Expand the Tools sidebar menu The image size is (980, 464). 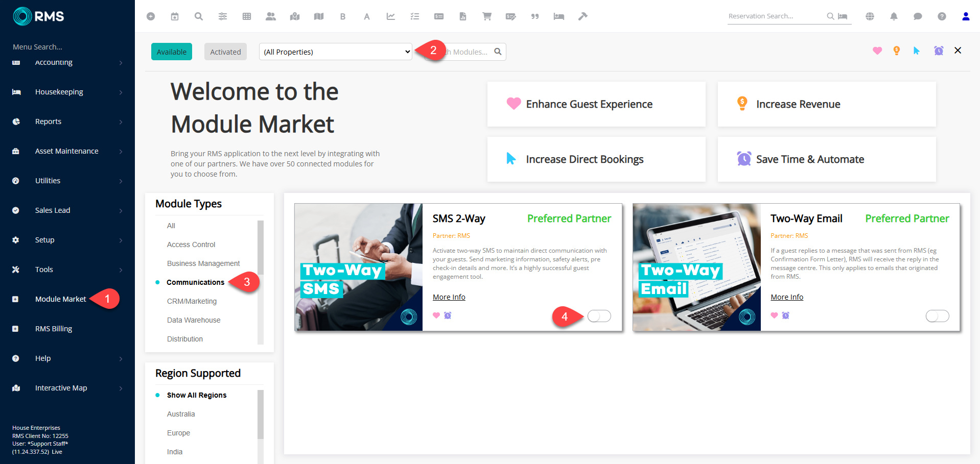coord(67,270)
